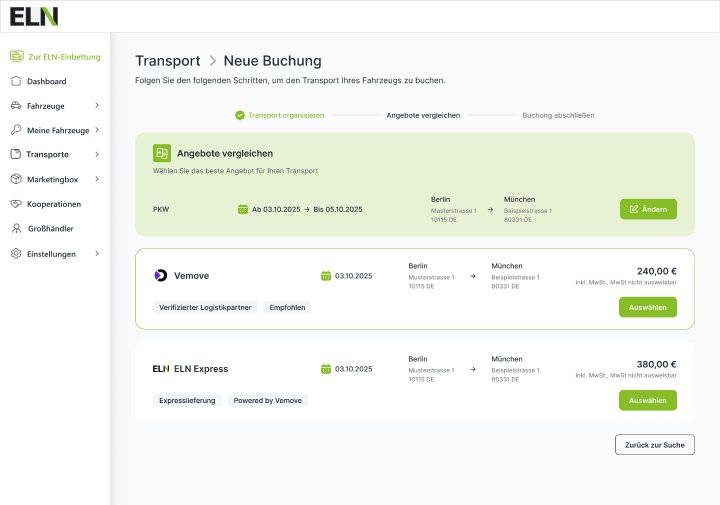Expand the Meine Fahrzeuge chevron
The image size is (720, 505).
[x=97, y=130]
